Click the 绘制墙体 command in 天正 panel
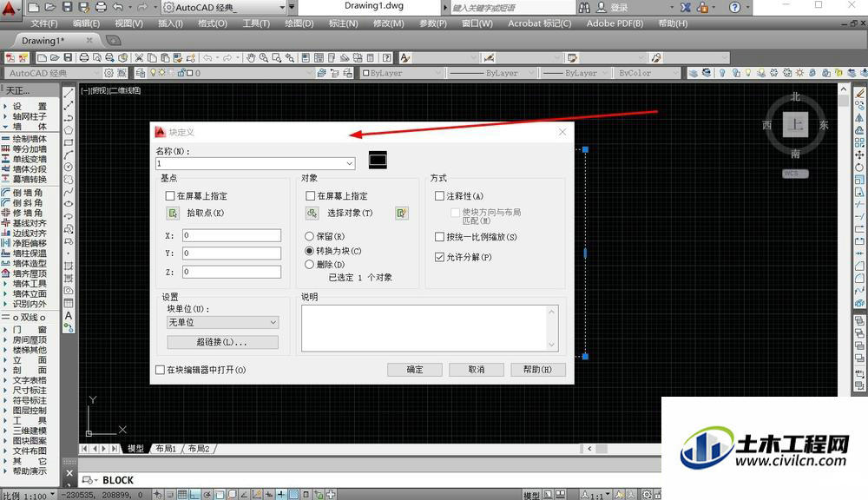This screenshot has height=500, width=868. click(30, 139)
